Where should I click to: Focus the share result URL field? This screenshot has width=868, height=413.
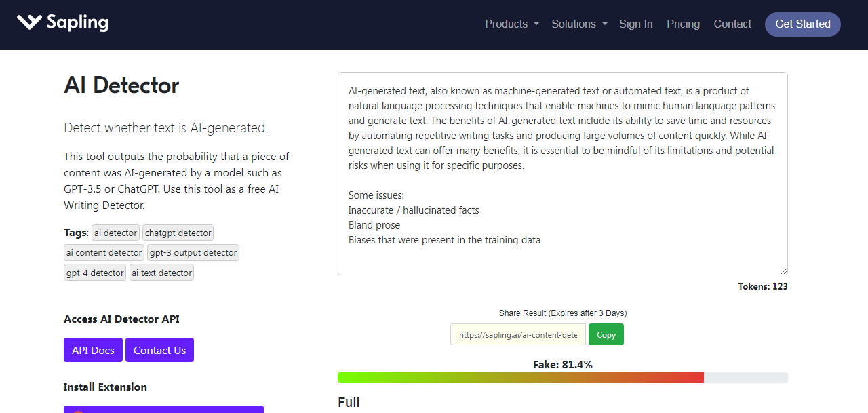pos(517,334)
